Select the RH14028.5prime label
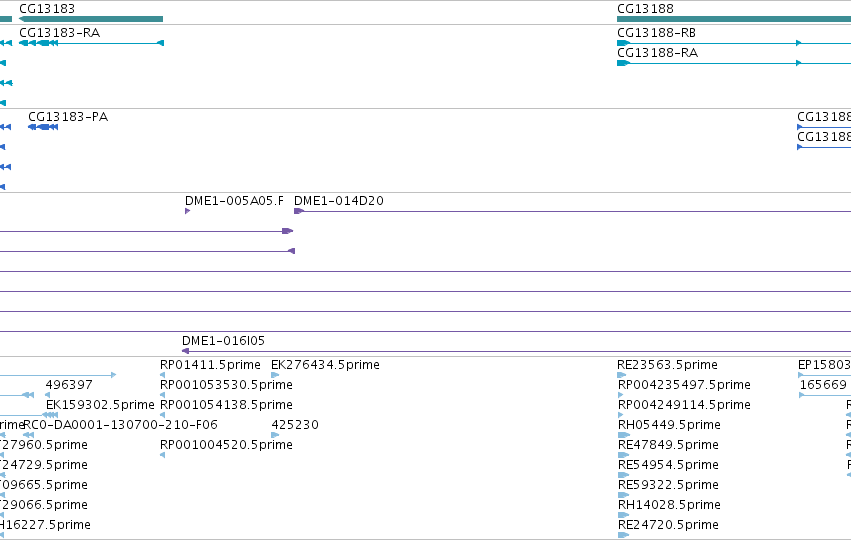The height and width of the screenshot is (540, 851). [669, 505]
